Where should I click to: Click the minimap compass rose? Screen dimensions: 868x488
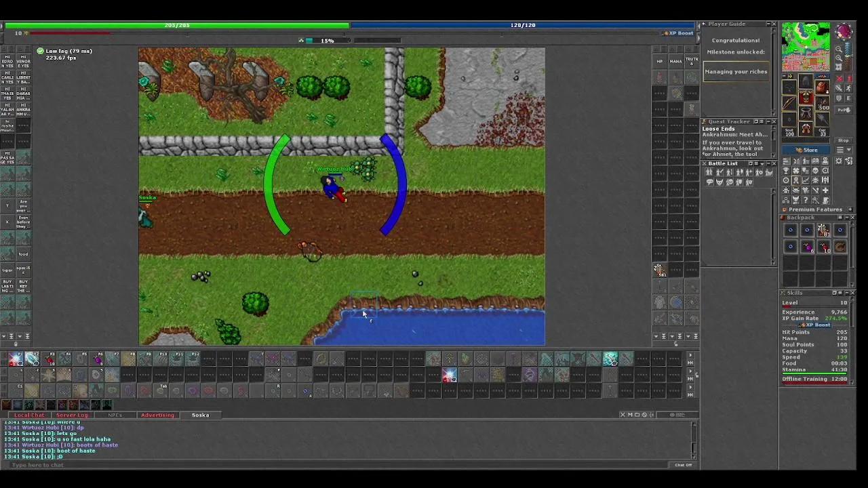coord(844,31)
